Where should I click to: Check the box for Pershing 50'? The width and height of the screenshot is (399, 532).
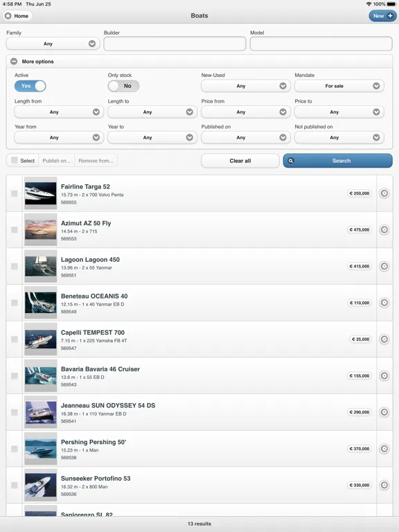point(15,449)
